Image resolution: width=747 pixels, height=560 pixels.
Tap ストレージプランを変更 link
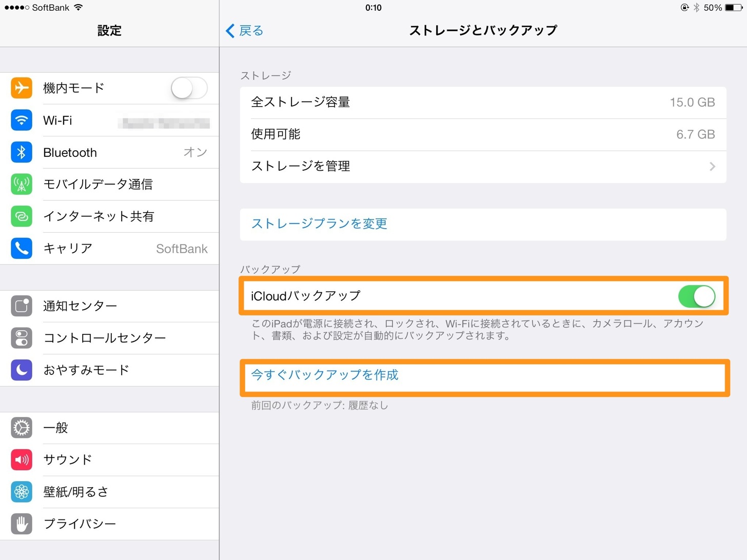[x=319, y=224]
